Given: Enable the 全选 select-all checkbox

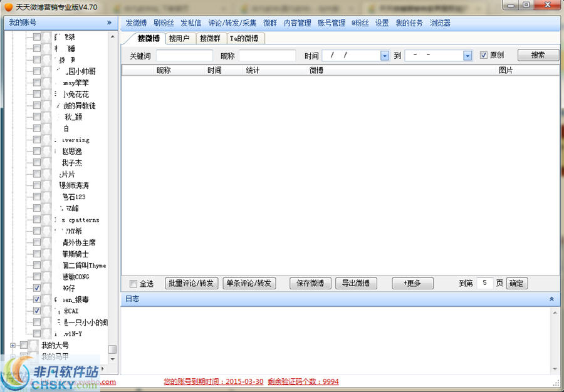Looking at the screenshot, I should point(133,284).
